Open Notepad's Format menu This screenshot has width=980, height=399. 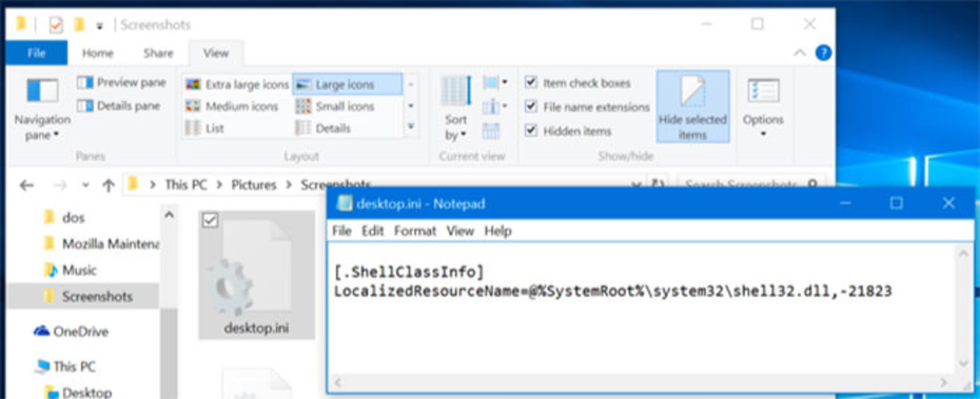[414, 231]
